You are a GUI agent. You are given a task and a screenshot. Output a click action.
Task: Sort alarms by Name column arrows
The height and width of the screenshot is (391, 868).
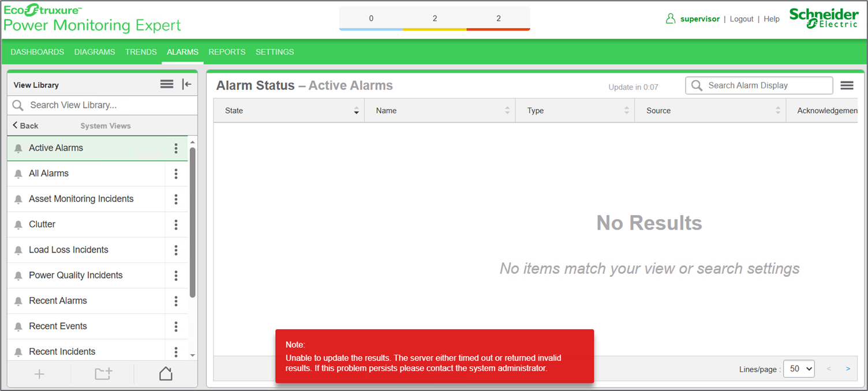coord(507,111)
